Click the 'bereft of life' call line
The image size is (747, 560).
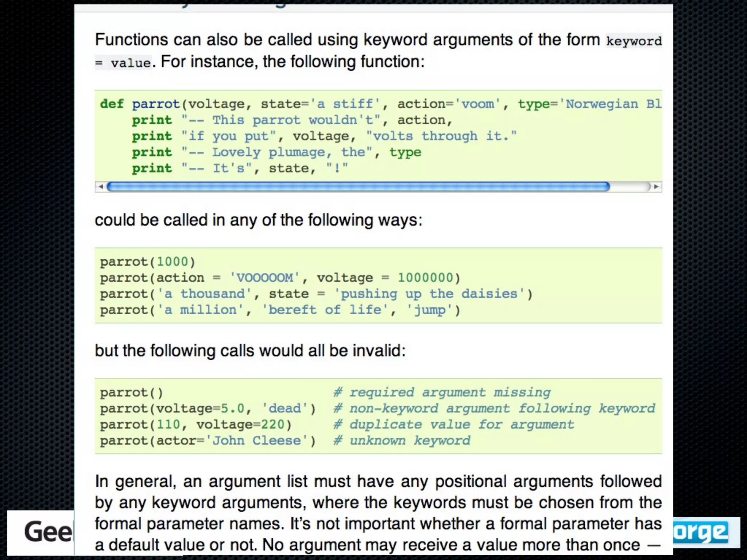point(280,310)
